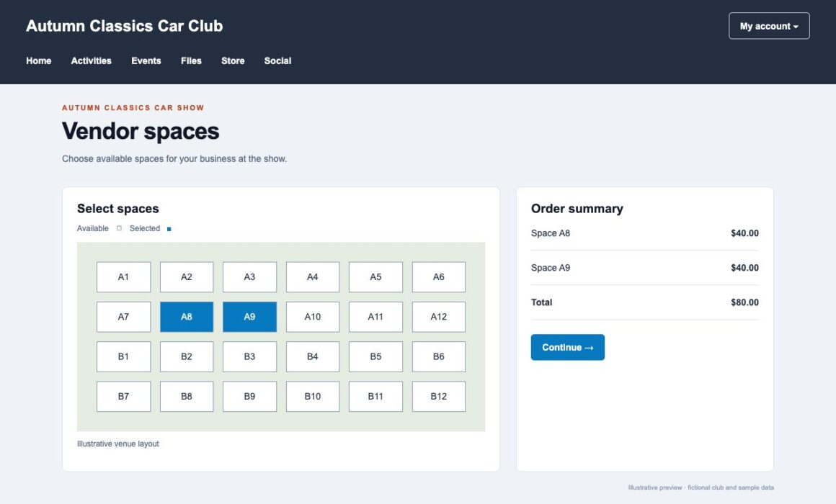
Task: Click the Order summary heading
Action: (577, 209)
